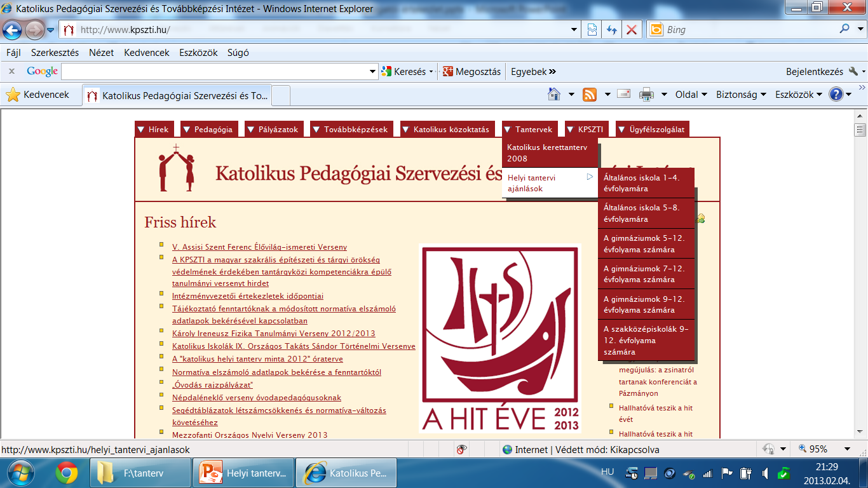Choose Általános iskola 1-4. évfolyamára
The image size is (868, 488).
646,183
